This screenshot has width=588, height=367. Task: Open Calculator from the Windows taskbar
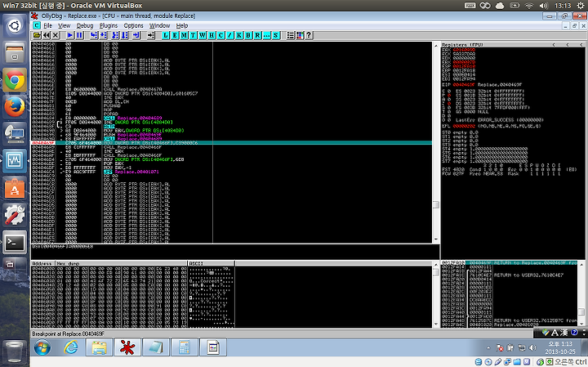click(184, 347)
